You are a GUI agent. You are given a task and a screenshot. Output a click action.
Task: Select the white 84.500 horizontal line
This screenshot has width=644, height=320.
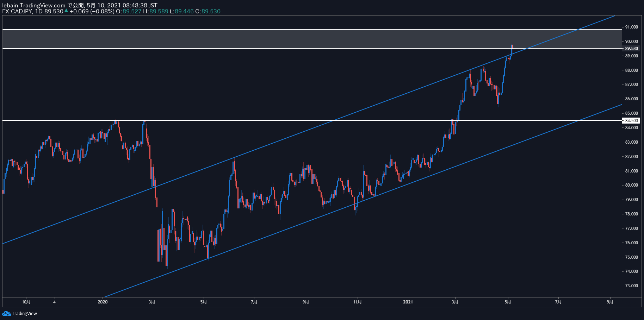point(312,120)
